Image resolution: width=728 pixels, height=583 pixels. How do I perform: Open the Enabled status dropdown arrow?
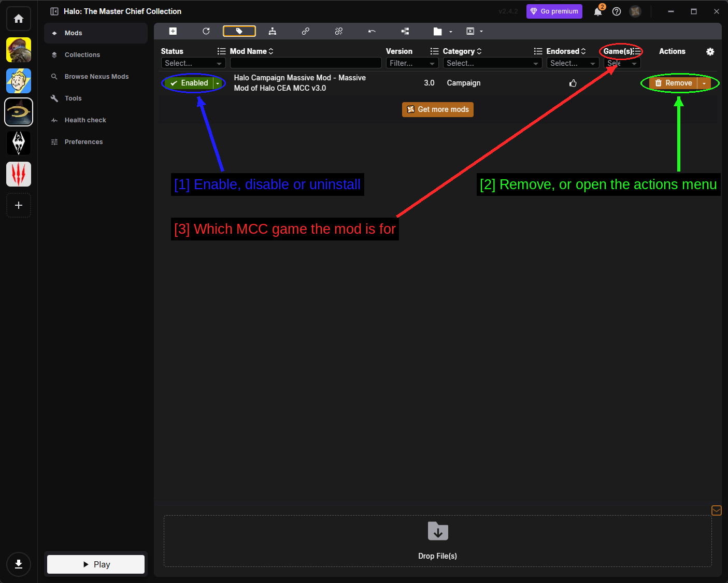coord(218,83)
